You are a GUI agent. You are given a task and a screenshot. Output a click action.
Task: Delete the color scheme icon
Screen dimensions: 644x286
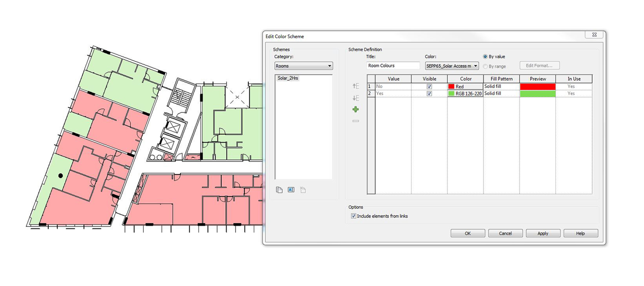[303, 190]
